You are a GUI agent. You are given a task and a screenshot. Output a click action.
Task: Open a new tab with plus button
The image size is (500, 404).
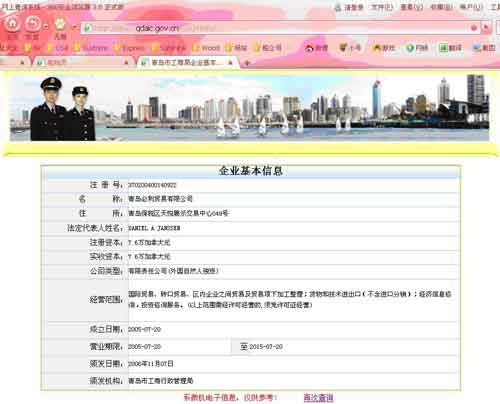coord(247,63)
